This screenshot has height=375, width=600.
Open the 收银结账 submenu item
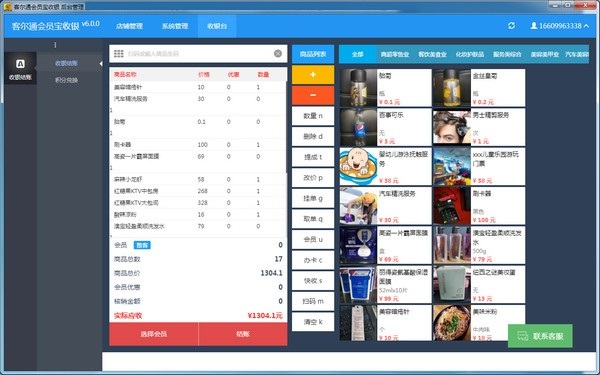[x=67, y=63]
